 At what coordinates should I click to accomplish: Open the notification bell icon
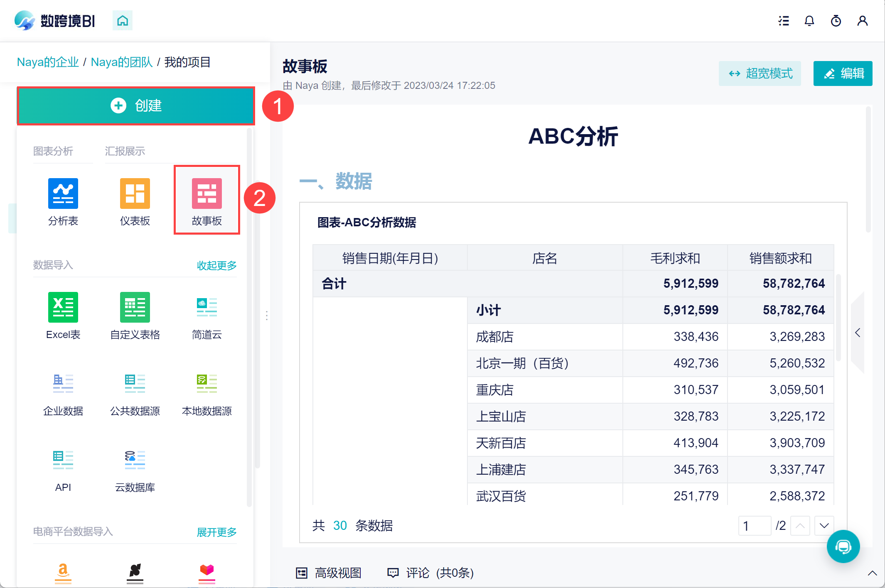pos(809,21)
